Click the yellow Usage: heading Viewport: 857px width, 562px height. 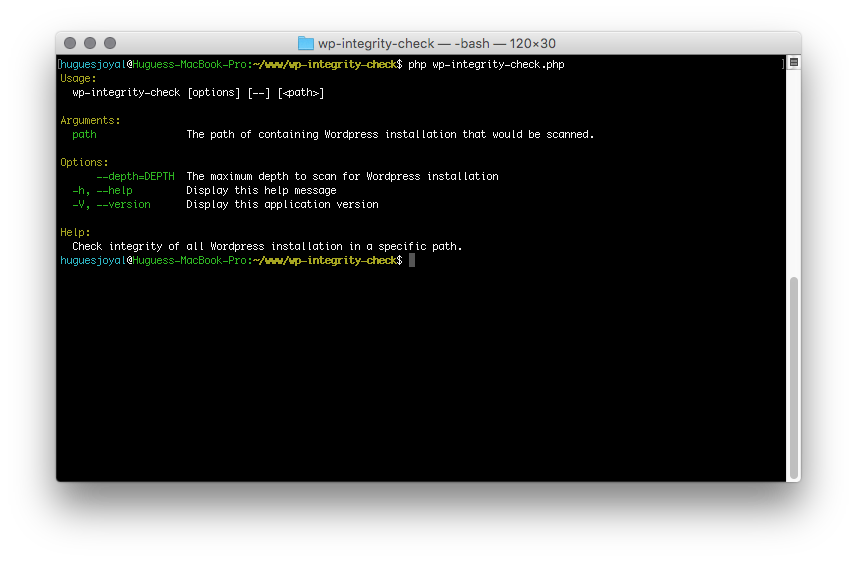click(78, 78)
